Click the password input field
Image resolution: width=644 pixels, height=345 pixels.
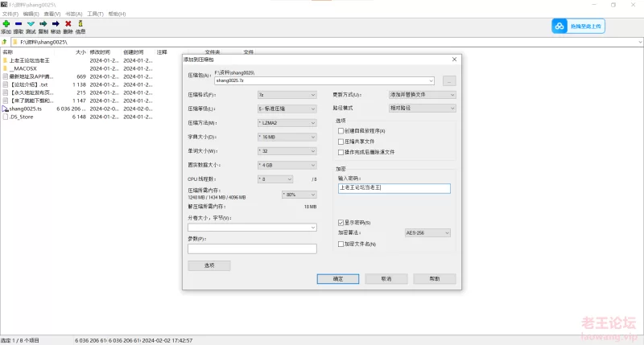tap(394, 188)
